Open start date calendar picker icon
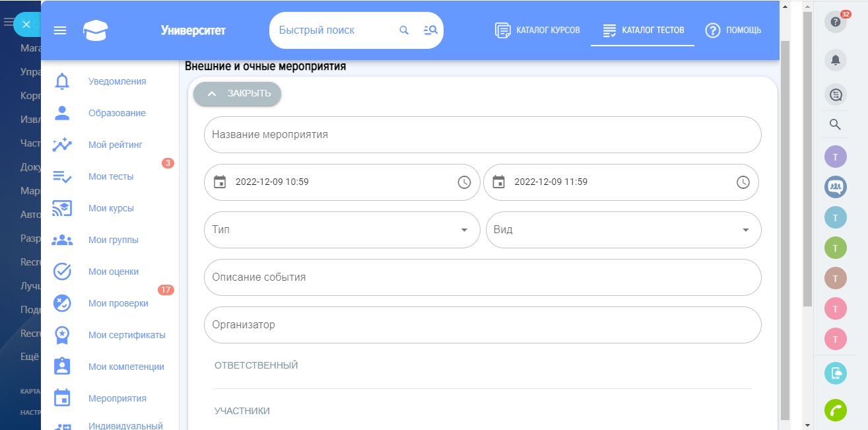 click(220, 182)
